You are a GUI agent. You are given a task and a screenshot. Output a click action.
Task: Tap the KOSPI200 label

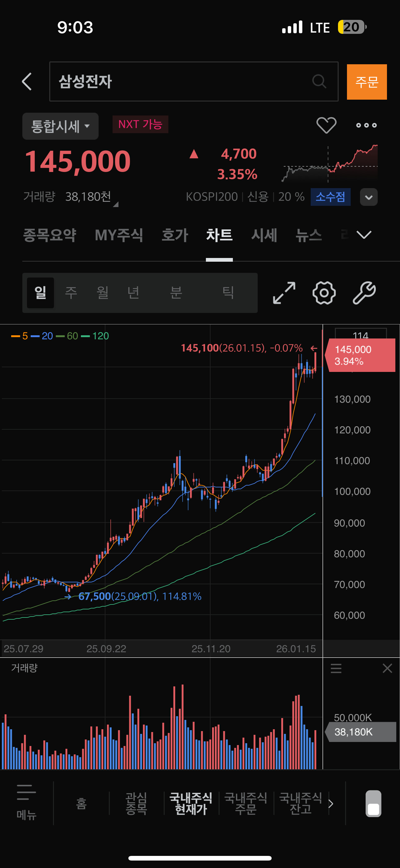(212, 197)
